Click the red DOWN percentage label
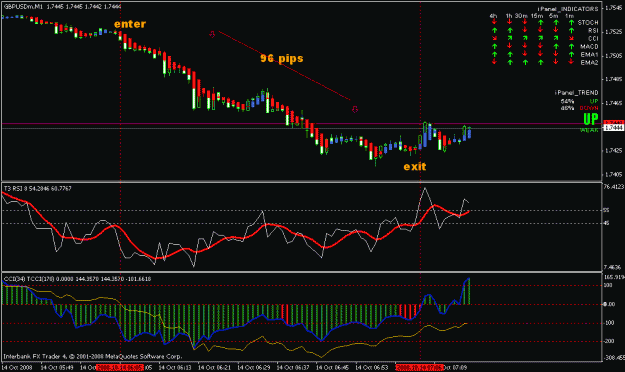The width and height of the screenshot is (625, 372). (x=589, y=108)
